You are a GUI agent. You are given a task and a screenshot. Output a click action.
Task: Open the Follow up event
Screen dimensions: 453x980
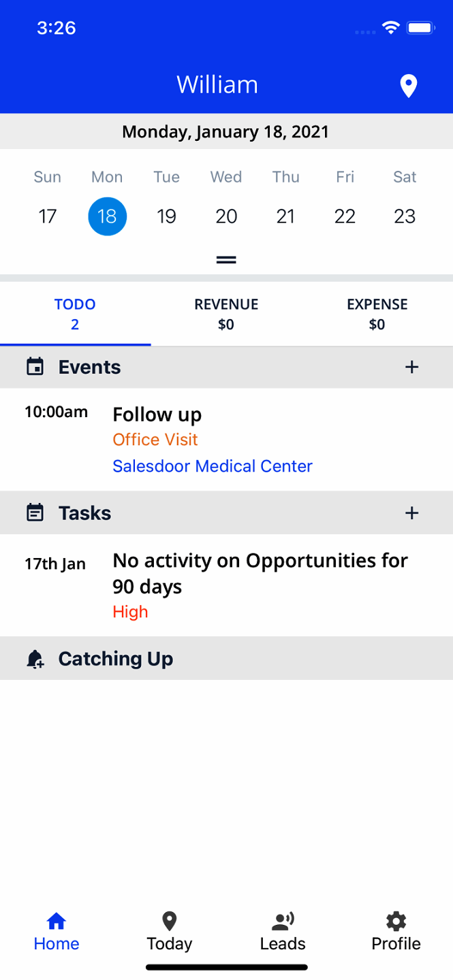click(x=157, y=414)
